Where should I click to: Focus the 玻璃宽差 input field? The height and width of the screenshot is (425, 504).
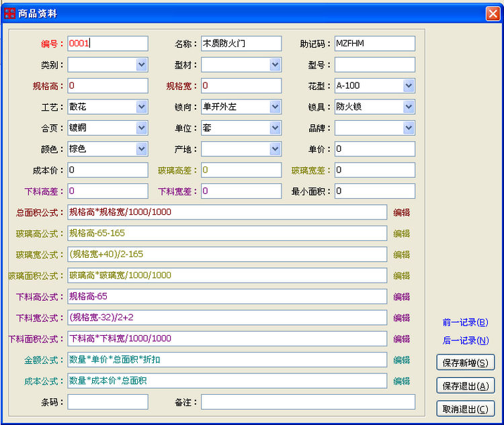[375, 170]
